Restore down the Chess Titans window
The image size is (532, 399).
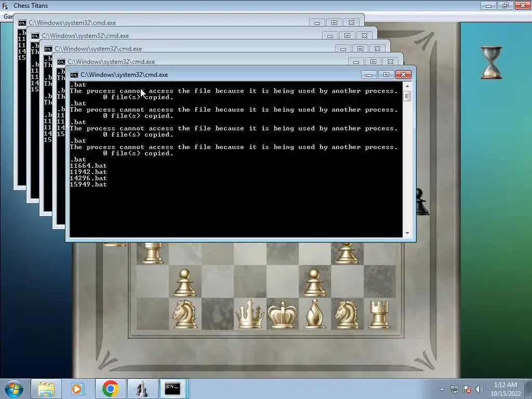506,5
